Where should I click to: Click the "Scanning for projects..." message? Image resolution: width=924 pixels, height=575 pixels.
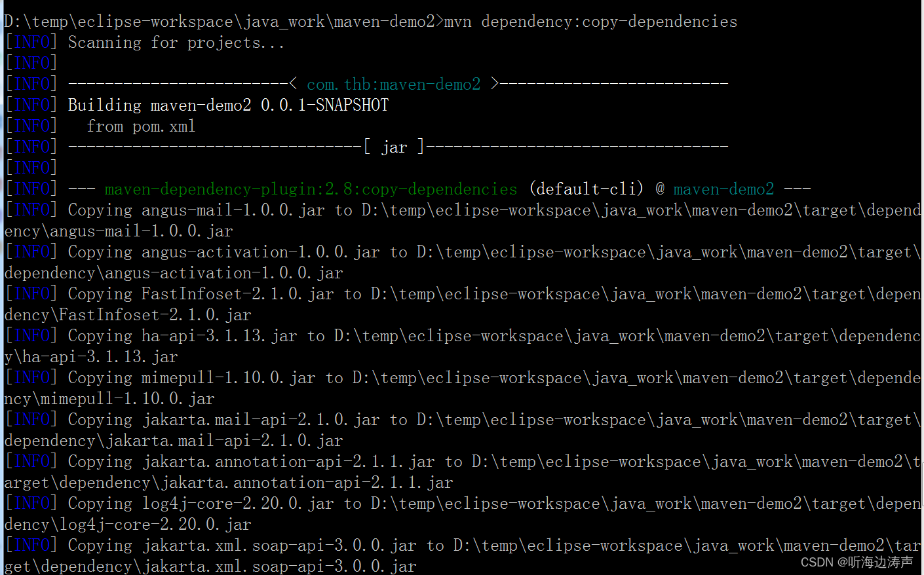(176, 43)
